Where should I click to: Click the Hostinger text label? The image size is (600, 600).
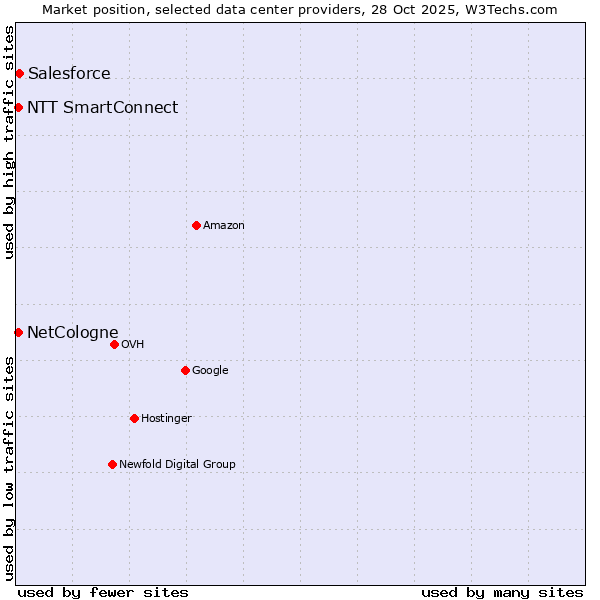coord(166,418)
